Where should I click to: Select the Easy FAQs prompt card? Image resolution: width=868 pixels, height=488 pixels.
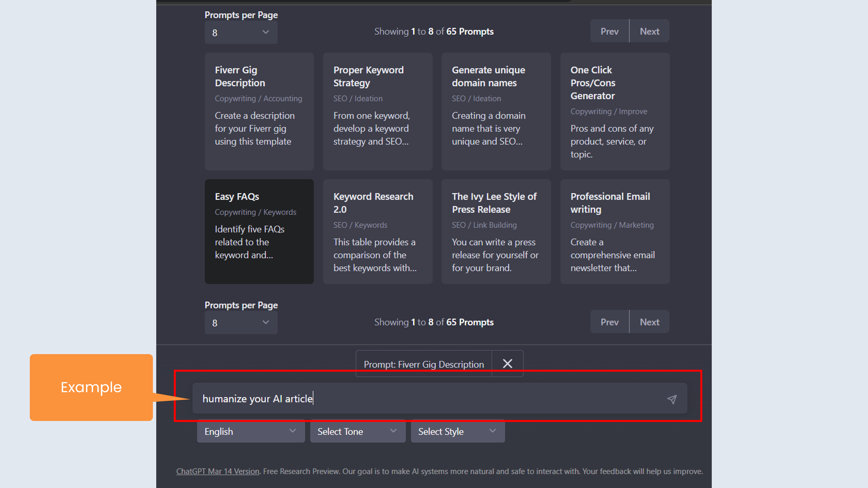pos(259,231)
